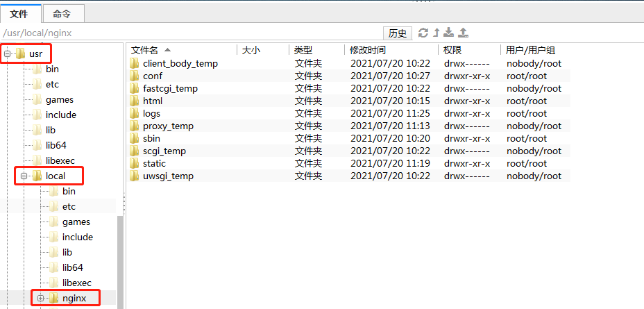Click the scgi_temp folder icon
Image resolution: width=644 pixels, height=309 pixels.
(135, 151)
